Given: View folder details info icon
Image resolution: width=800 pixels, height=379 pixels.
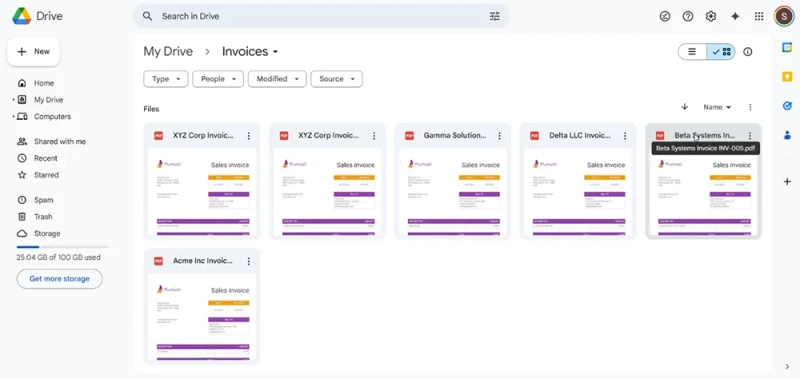Looking at the screenshot, I should point(747,52).
